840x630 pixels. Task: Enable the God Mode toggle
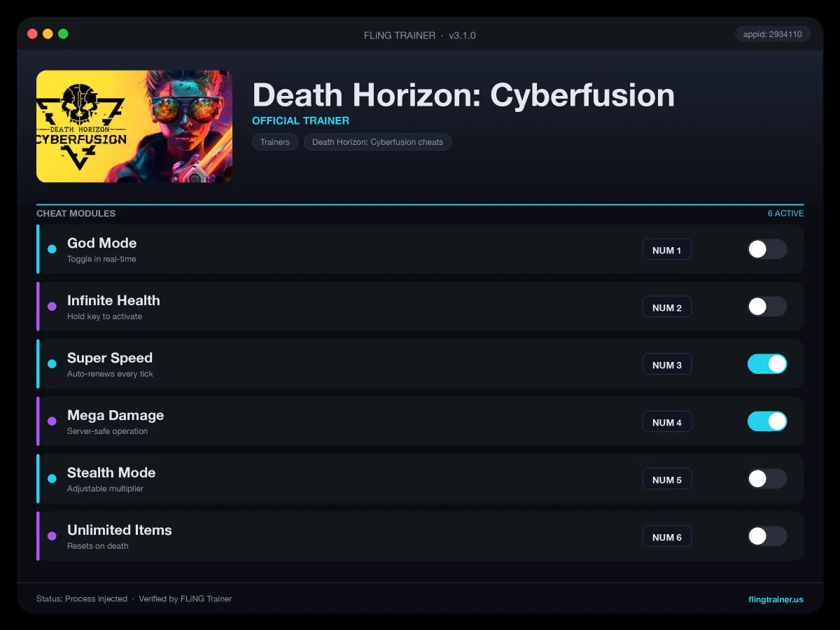[767, 249]
